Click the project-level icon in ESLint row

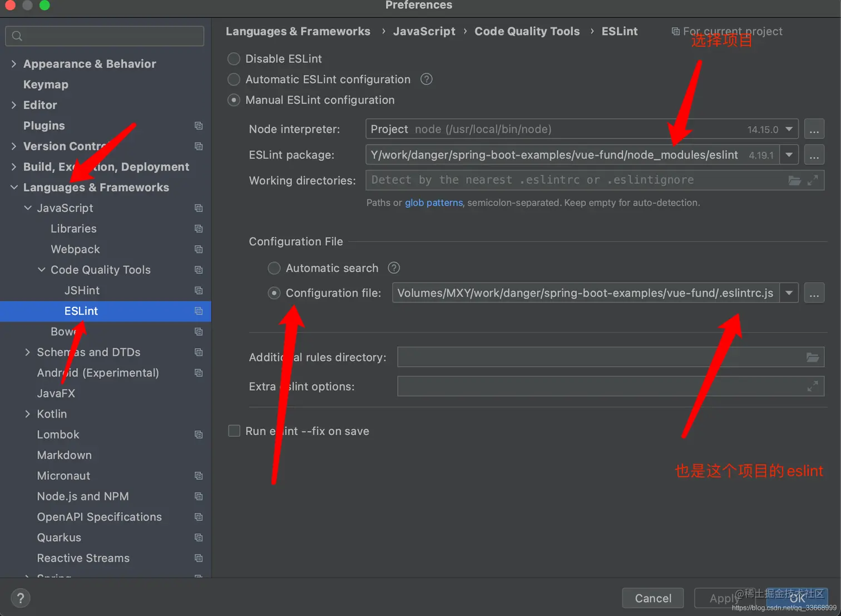199,311
